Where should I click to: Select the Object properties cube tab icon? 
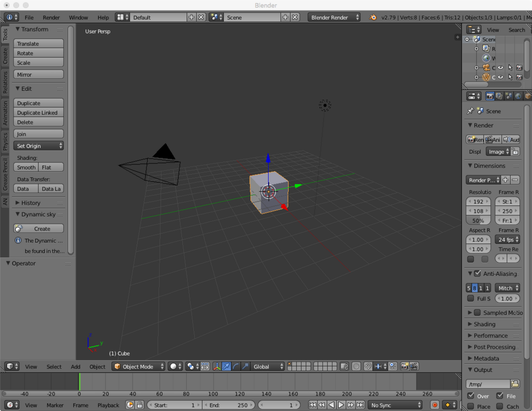pyautogui.click(x=528, y=96)
